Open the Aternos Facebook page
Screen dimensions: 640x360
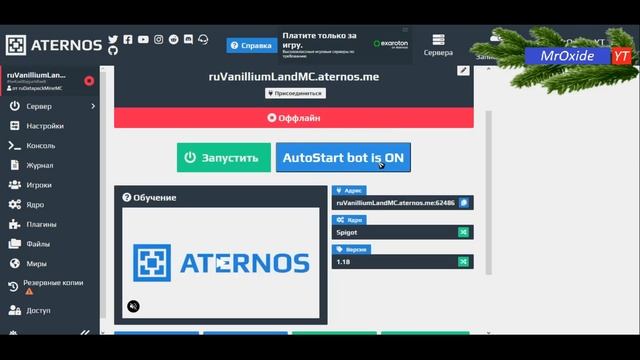[128, 39]
